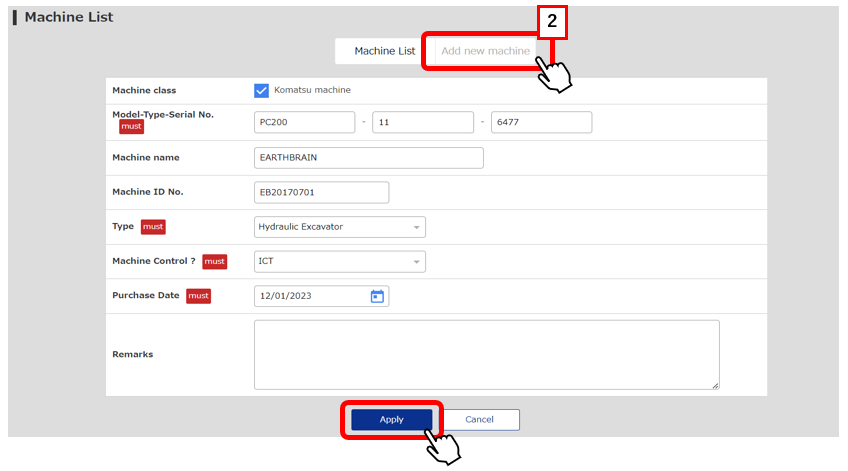Select the Machine ID No. input field
This screenshot has width=848, height=471.
pyautogui.click(x=321, y=192)
